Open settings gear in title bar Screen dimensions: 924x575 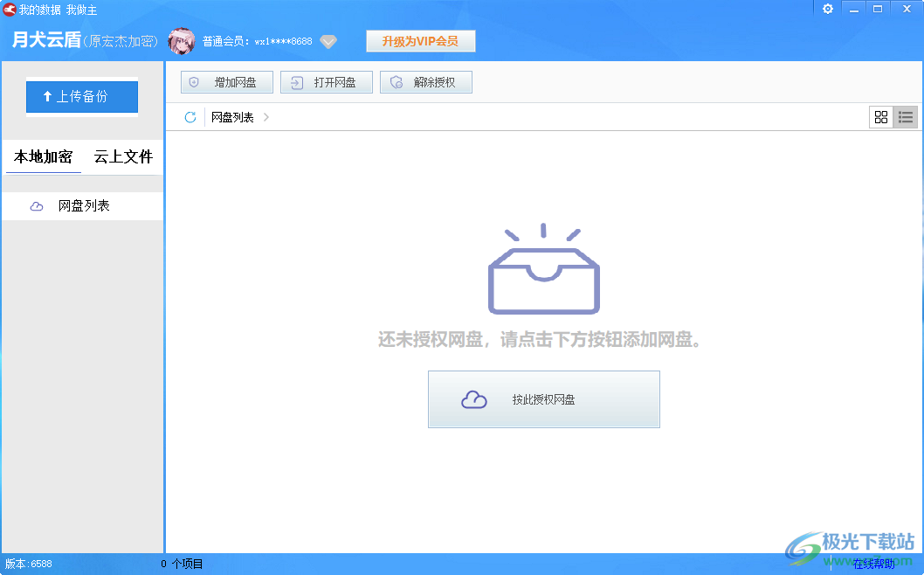(827, 9)
